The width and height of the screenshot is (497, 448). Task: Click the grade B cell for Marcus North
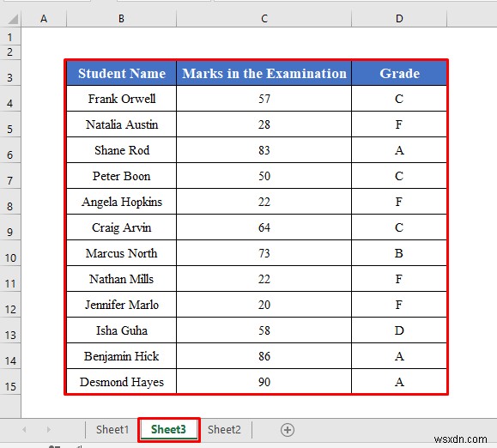point(399,253)
